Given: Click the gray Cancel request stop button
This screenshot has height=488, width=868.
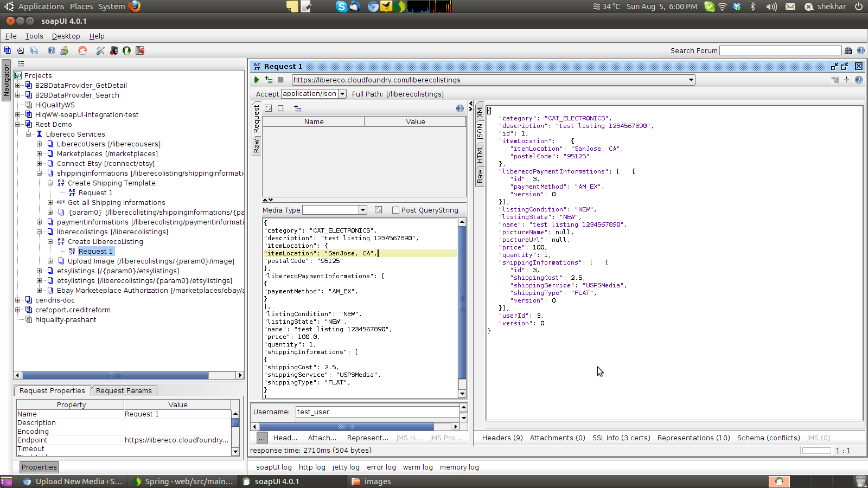Looking at the screenshot, I should click(280, 80).
